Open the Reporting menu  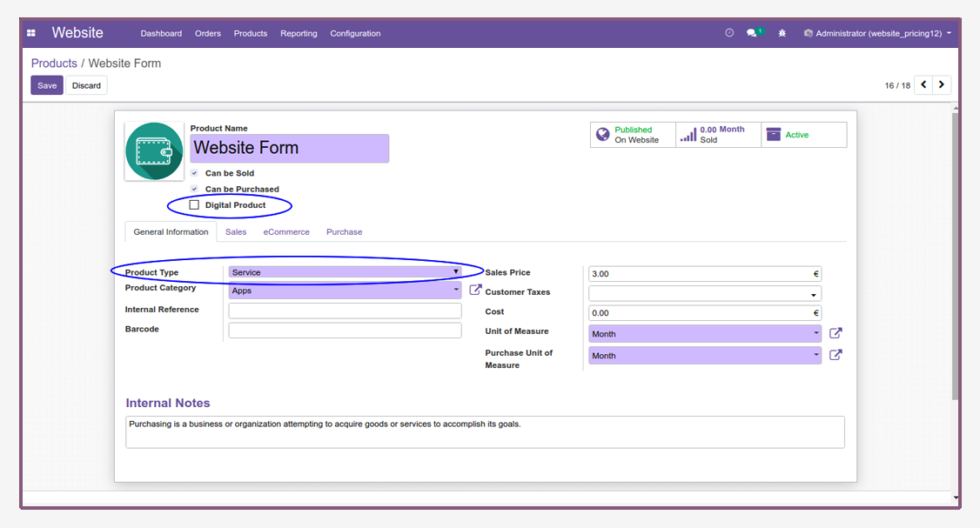[299, 33]
